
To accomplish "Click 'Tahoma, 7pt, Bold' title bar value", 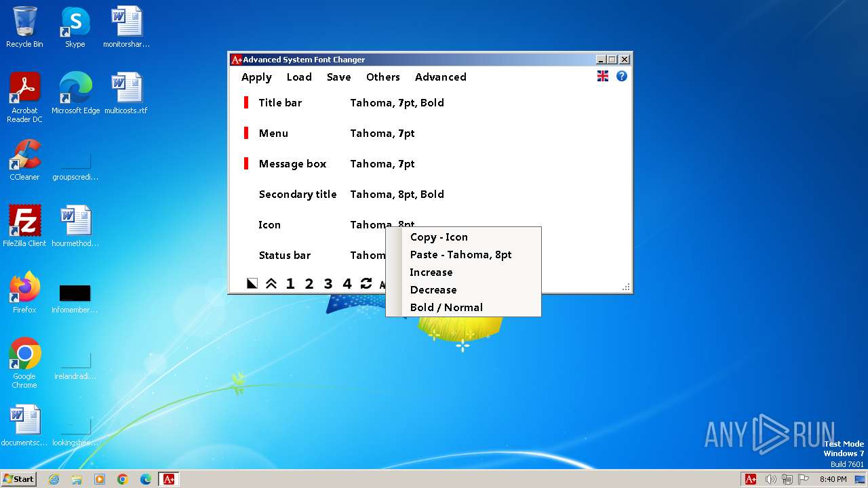I will coord(397,103).
